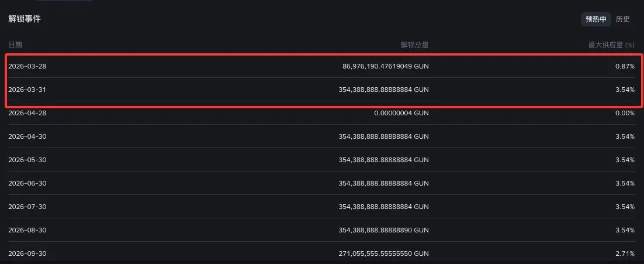Screen dimensions: 644x264
Task: Open the 2026-09-30 unlock row
Action: pyautogui.click(x=321, y=253)
